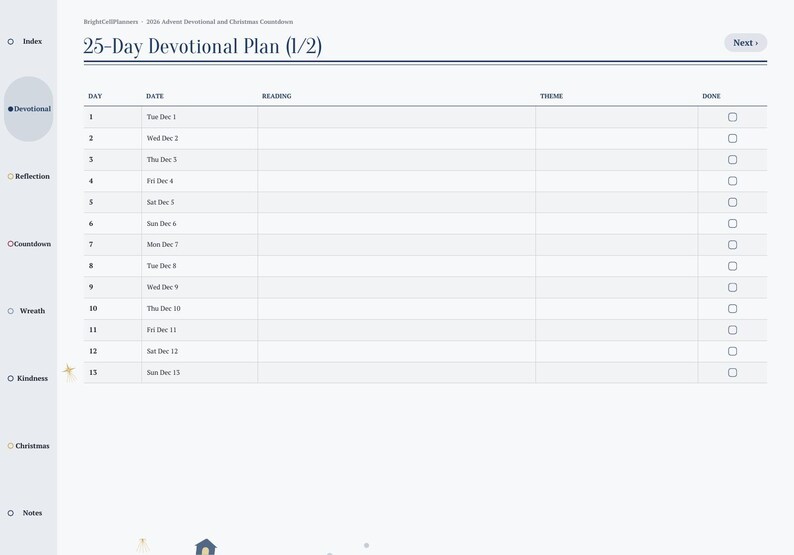The image size is (794, 555).
Task: Select Theme field for Fri Dec 11
Action: 617,330
